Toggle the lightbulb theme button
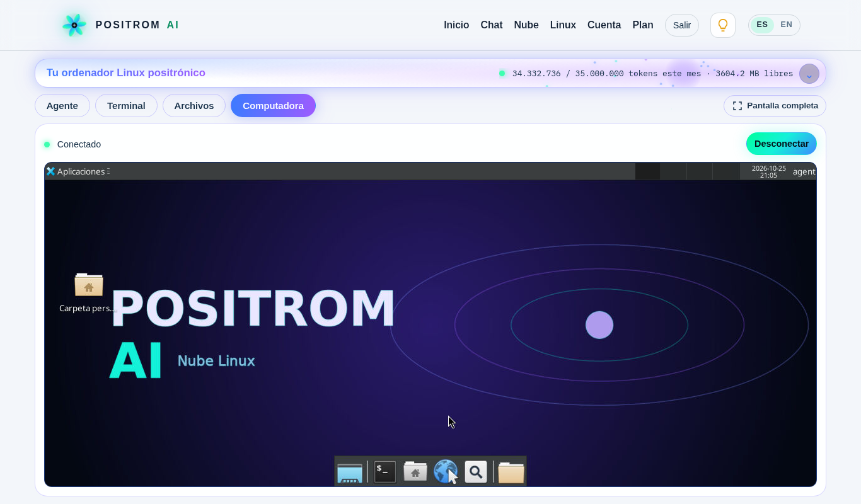The height and width of the screenshot is (504, 861). [x=723, y=25]
